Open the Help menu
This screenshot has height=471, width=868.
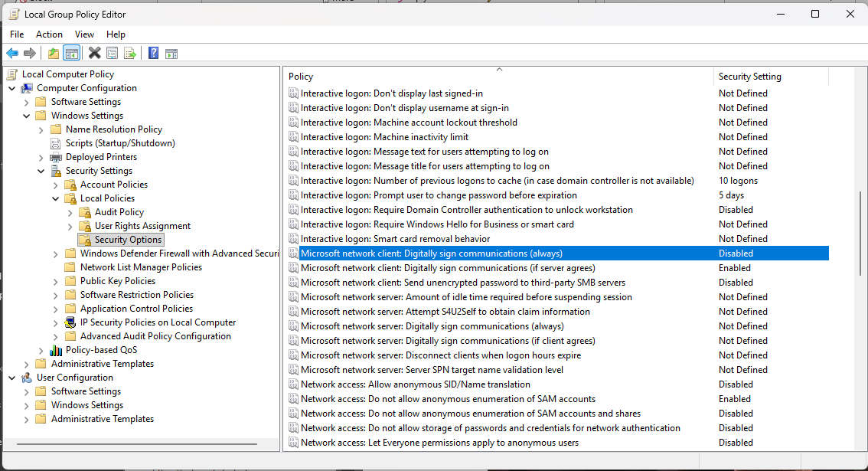(x=116, y=34)
